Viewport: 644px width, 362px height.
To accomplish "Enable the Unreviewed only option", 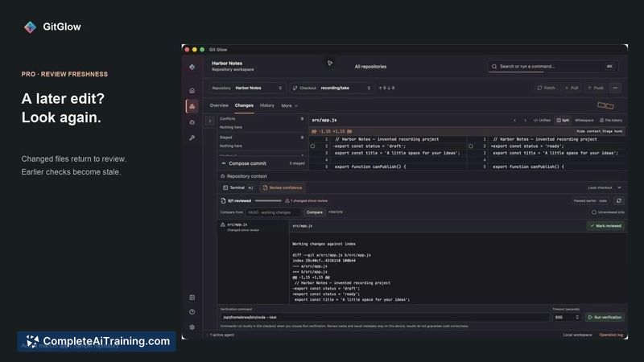I will click(x=594, y=212).
